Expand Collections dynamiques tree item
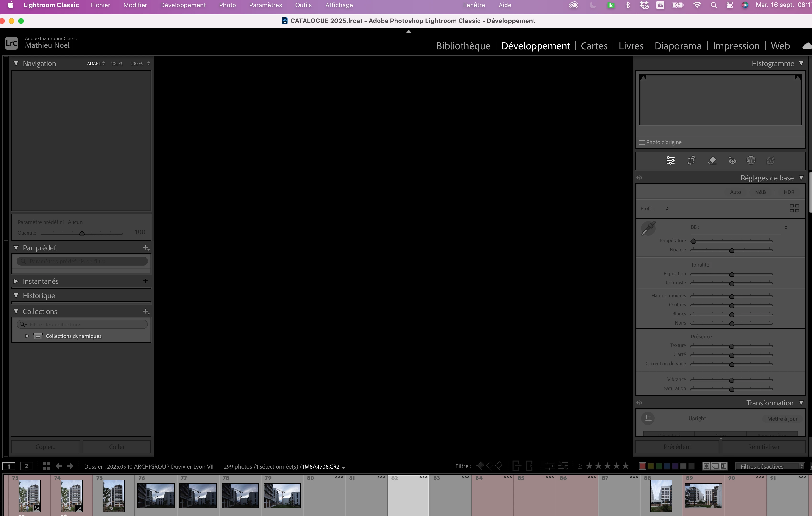This screenshot has width=812, height=516. click(x=27, y=336)
